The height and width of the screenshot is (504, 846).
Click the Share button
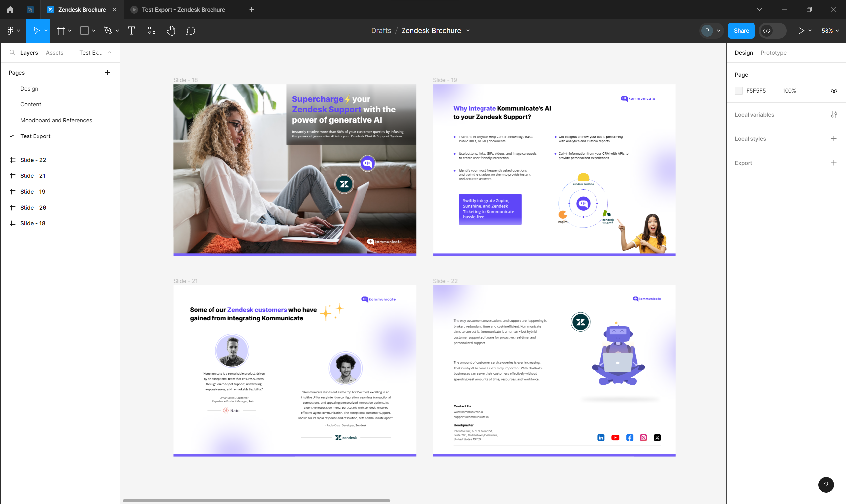741,30
